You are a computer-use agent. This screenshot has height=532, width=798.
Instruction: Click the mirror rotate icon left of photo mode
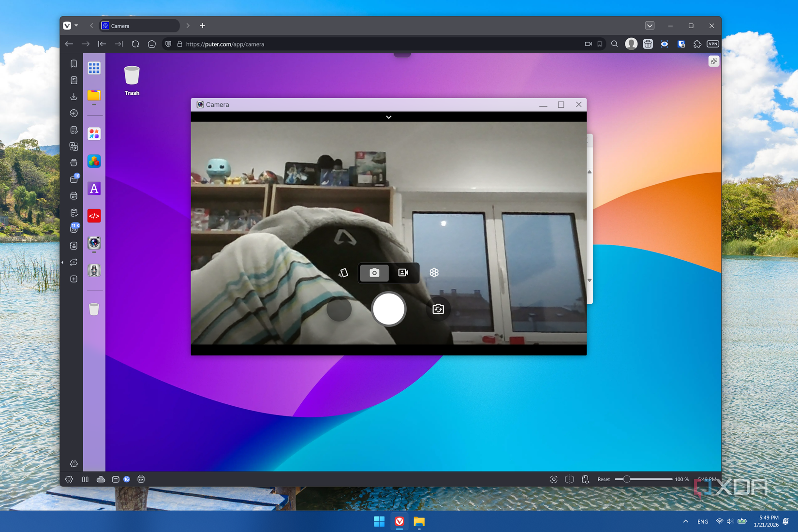coord(343,273)
